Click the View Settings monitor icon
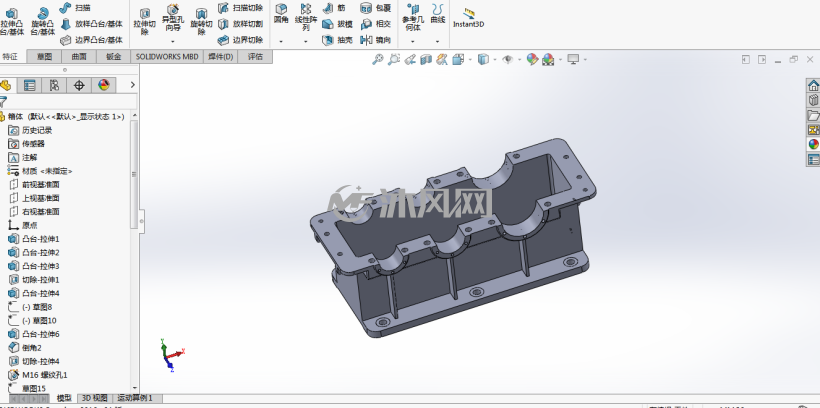This screenshot has height=408, width=820. click(x=573, y=60)
